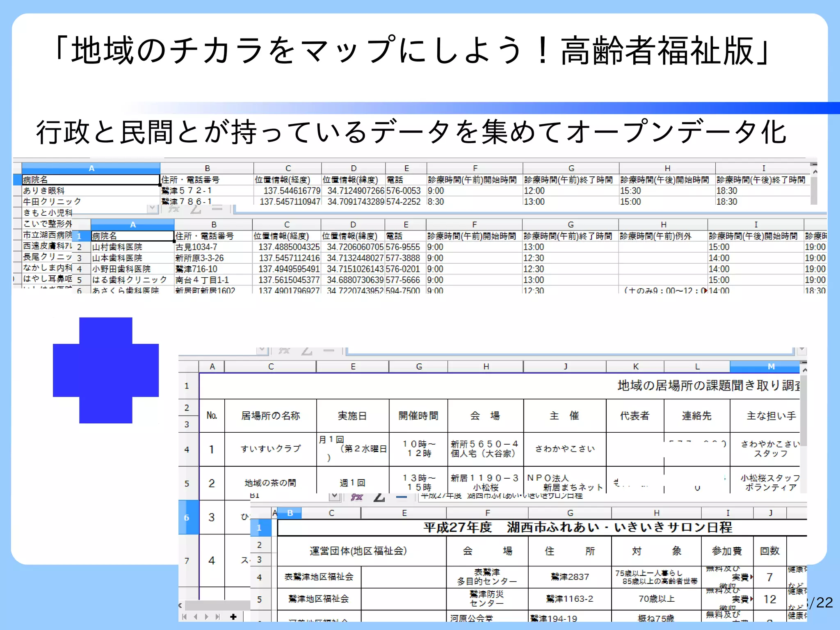
Task: Click cell 576-0053 phone number
Action: (x=406, y=191)
